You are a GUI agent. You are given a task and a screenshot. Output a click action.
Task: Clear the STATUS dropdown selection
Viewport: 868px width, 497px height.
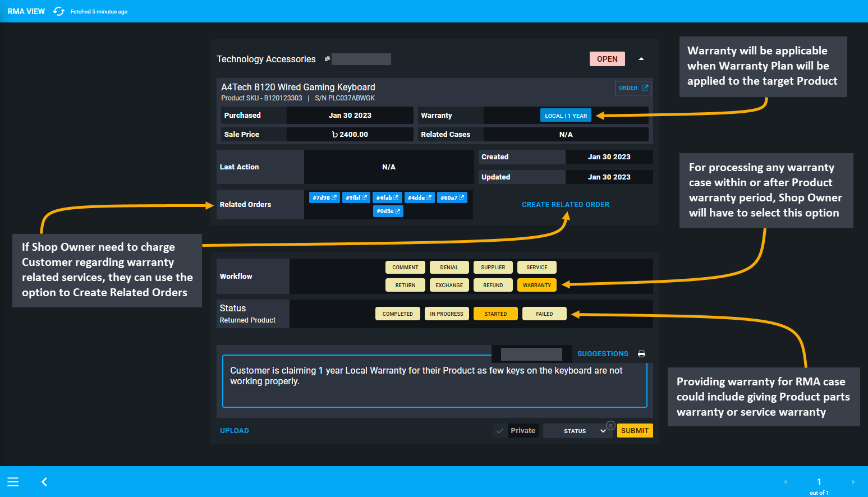[x=611, y=425]
